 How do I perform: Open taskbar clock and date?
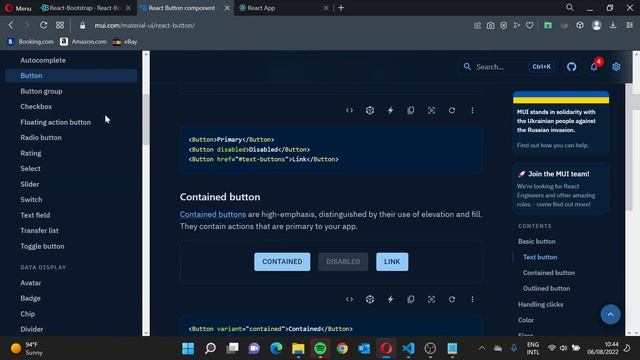[x=603, y=348]
